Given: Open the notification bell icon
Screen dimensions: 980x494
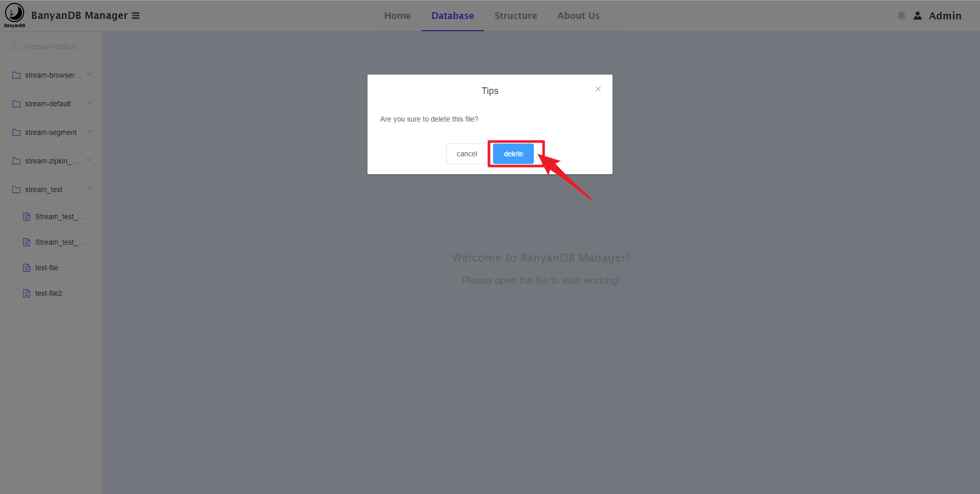Looking at the screenshot, I should coord(901,16).
